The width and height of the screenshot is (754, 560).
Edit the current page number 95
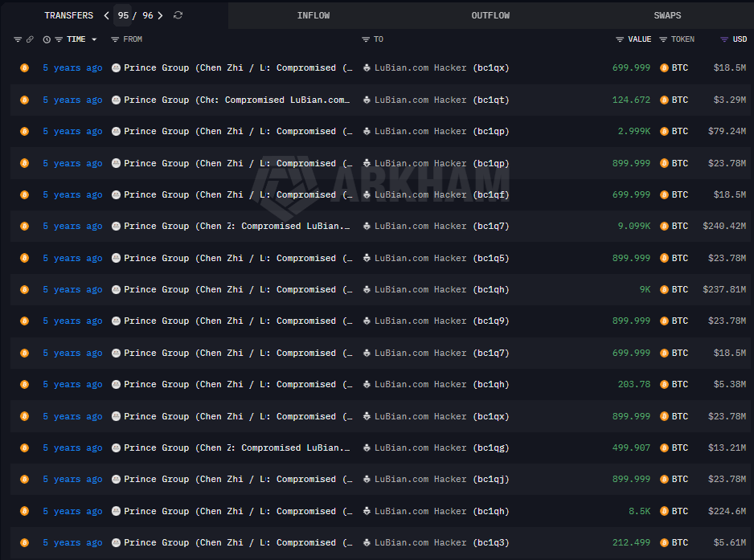click(x=123, y=15)
